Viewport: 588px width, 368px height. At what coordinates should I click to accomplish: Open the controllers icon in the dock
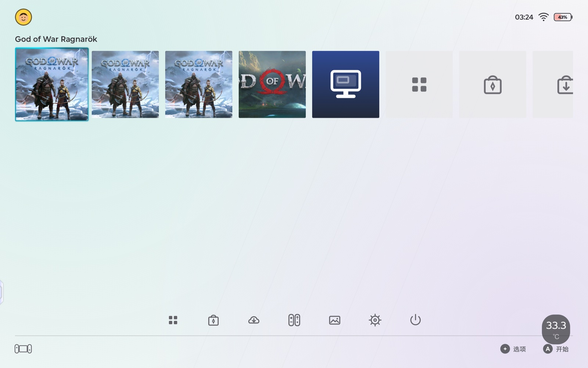pos(294,320)
